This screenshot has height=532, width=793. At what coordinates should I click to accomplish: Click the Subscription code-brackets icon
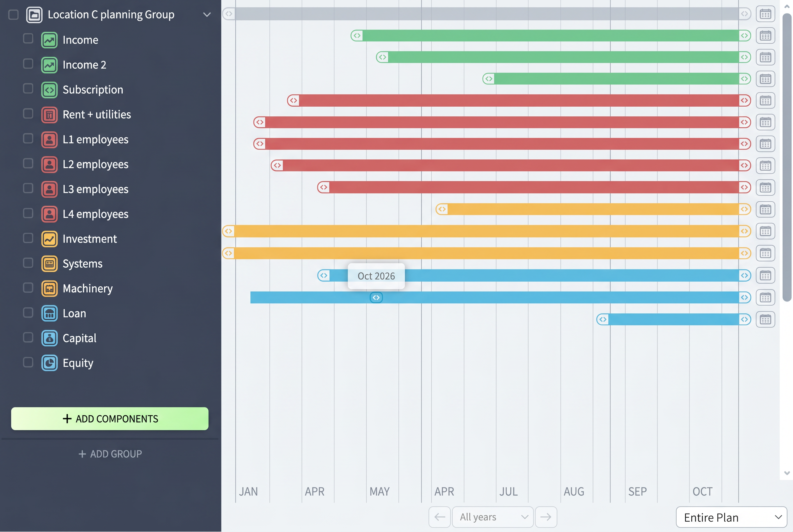tap(50, 90)
